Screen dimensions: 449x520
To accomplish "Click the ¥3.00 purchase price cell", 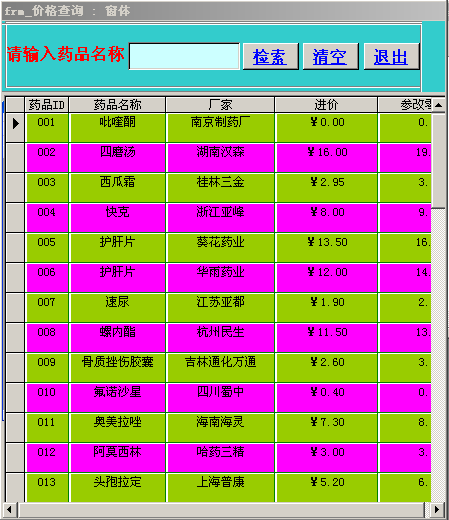I will point(327,458).
